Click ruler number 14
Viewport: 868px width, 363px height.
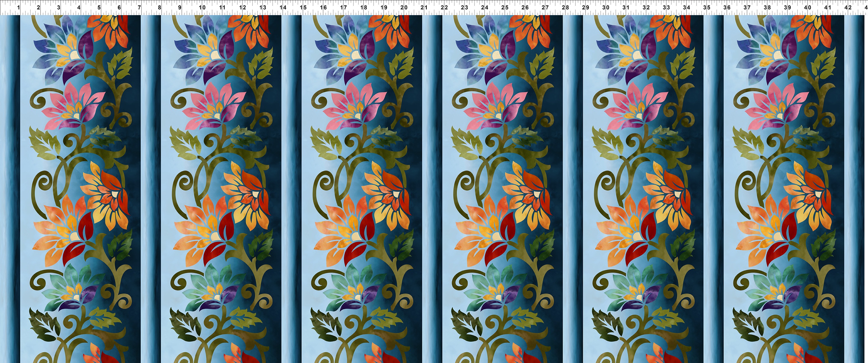pyautogui.click(x=283, y=7)
